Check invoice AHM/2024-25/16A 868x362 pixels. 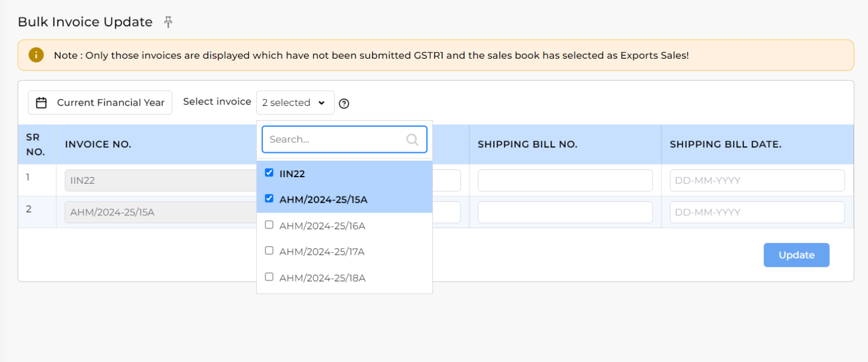coord(270,225)
